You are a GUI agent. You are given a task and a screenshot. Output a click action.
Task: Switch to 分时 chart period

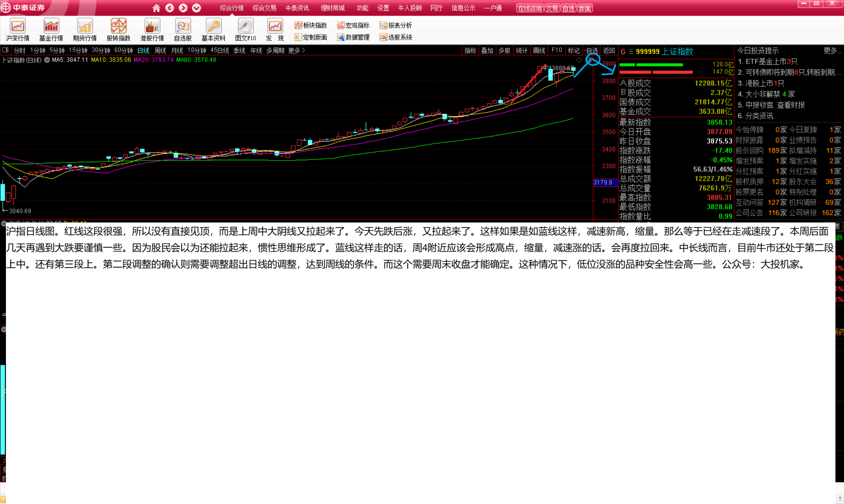[20, 50]
